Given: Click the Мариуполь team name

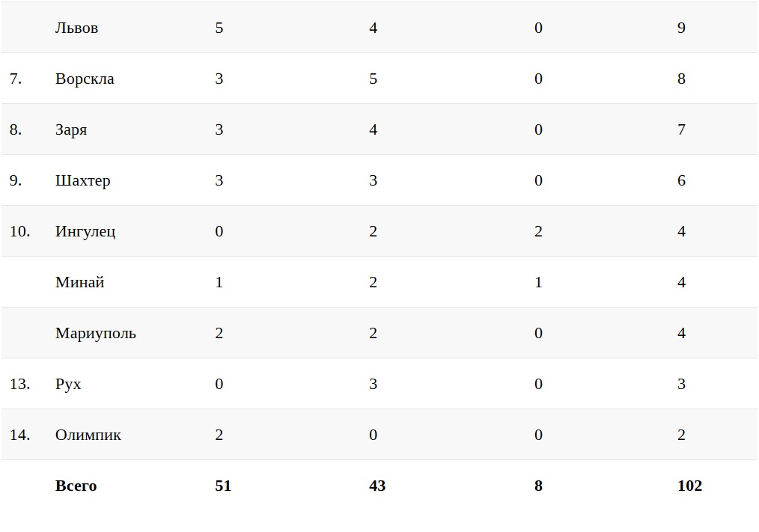Looking at the screenshot, I should tap(96, 334).
